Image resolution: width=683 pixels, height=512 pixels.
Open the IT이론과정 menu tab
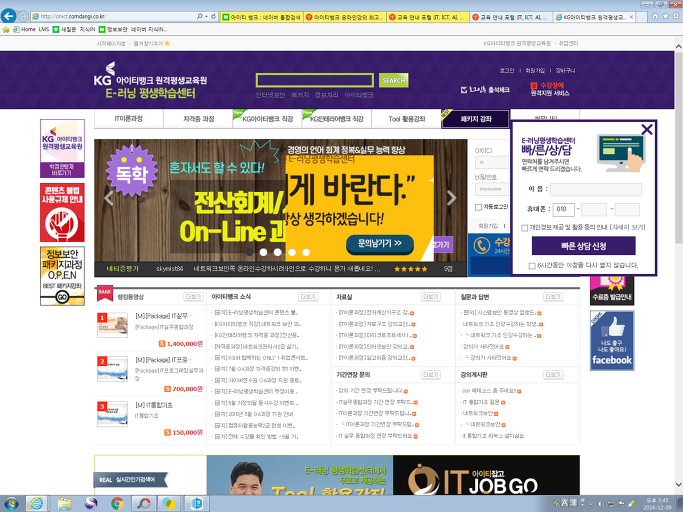[128, 119]
